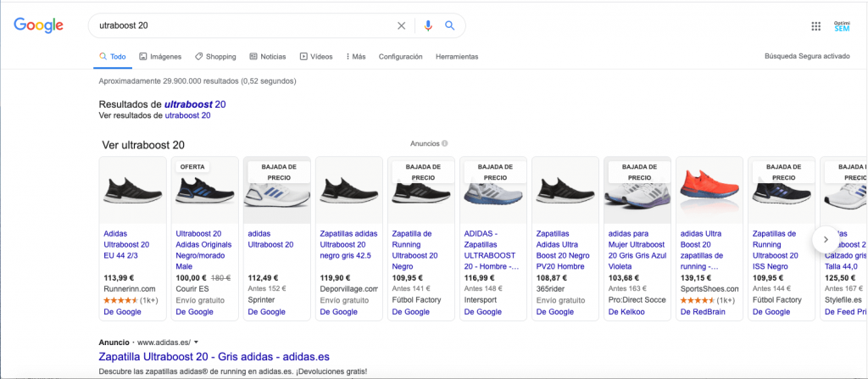
Task: Start voice search with microphone icon
Action: point(427,25)
